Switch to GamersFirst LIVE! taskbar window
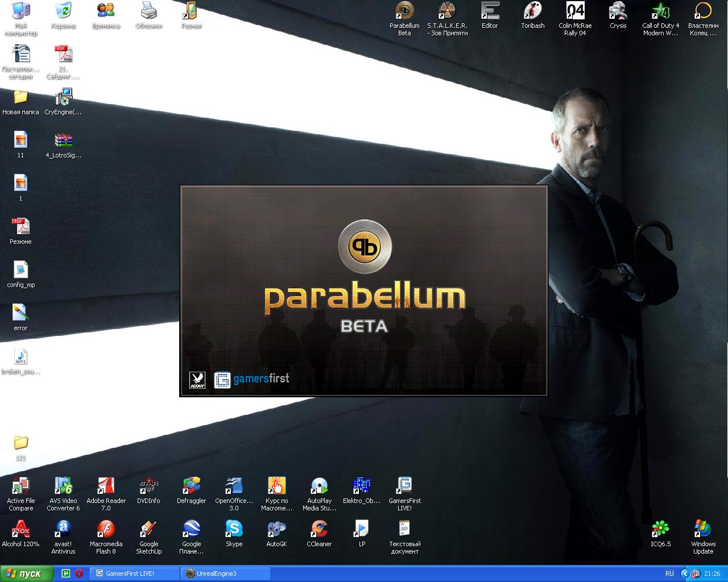 [135, 573]
